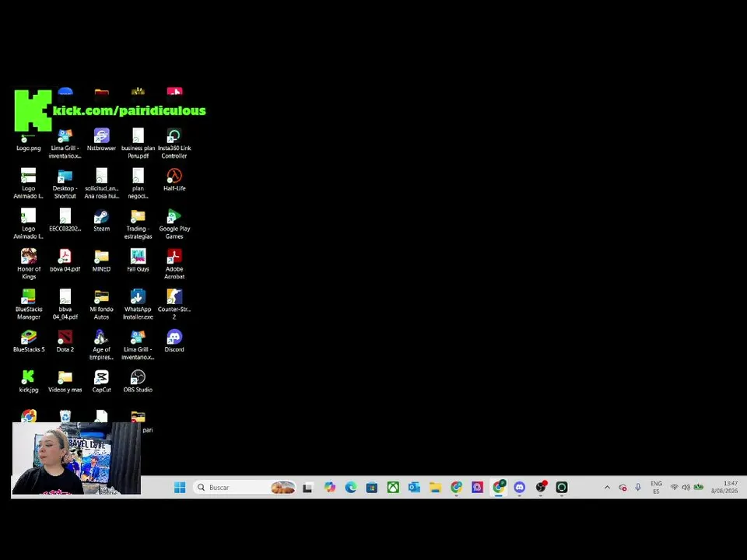The image size is (747, 560).
Task: Launch Dota 2 from the desktop
Action: pos(65,341)
